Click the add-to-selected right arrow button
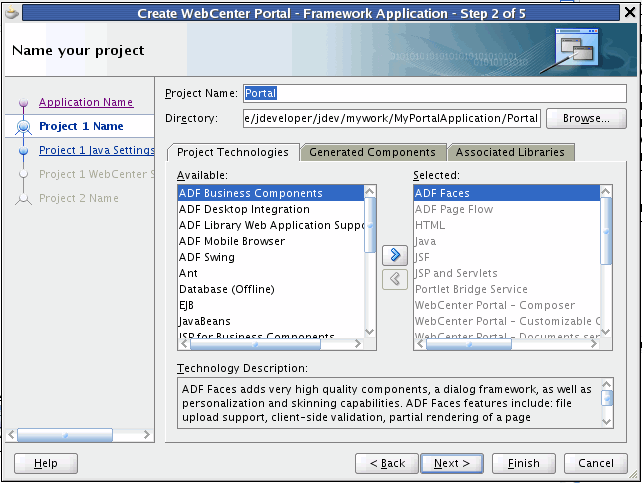The height and width of the screenshot is (483, 642). [x=395, y=255]
